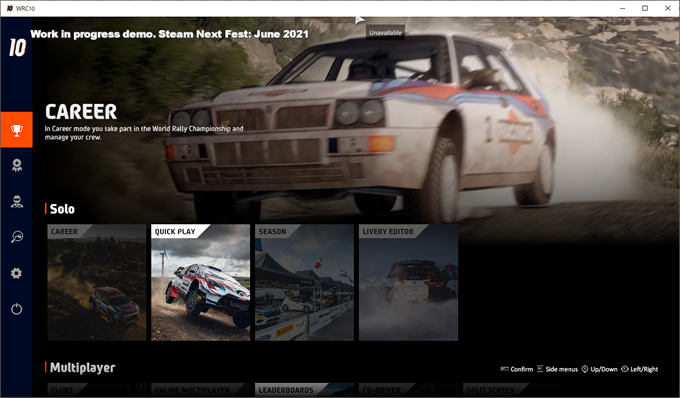Viewport: 680px width, 398px height.
Task: Select the Clubs multiplayer tile
Action: click(97, 390)
